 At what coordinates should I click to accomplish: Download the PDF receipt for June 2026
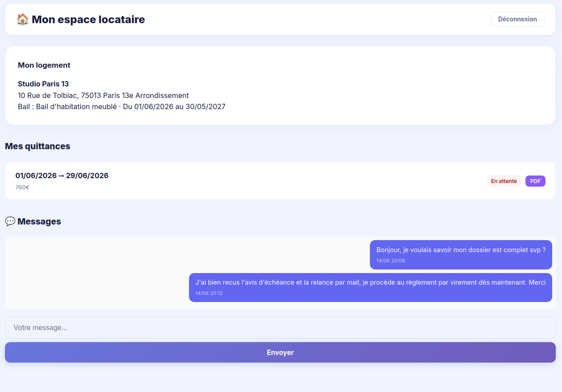tap(535, 181)
